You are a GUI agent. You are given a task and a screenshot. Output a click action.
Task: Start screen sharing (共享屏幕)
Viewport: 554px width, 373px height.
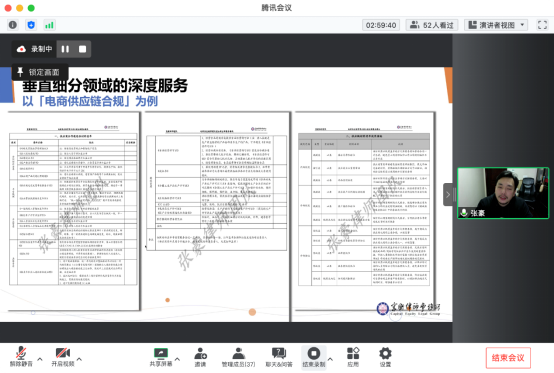pyautogui.click(x=161, y=357)
